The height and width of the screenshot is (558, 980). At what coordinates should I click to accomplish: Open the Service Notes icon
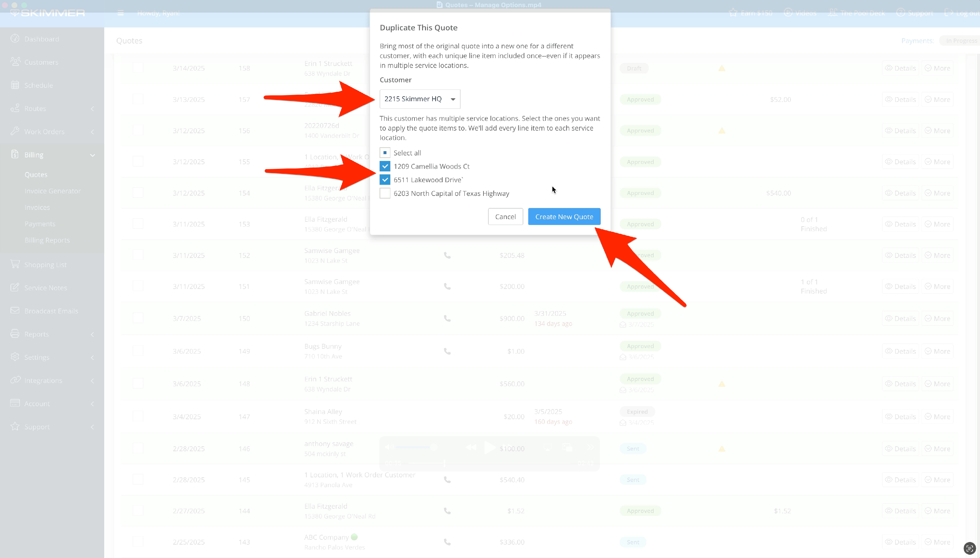[15, 287]
